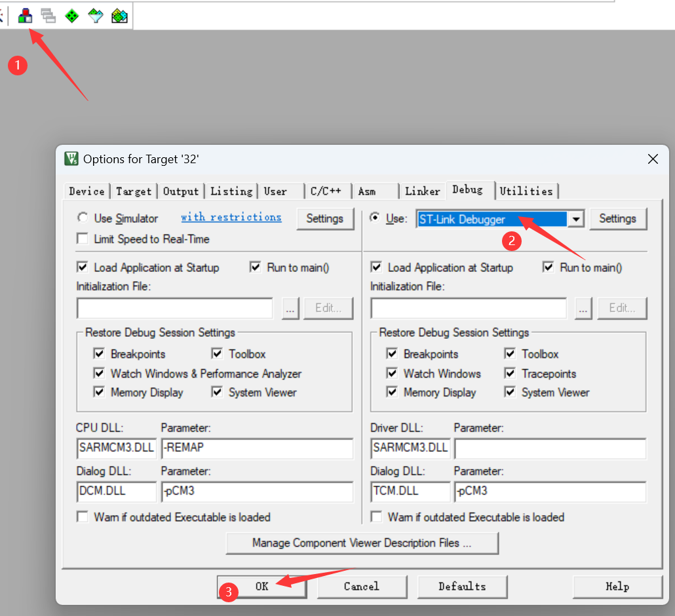The width and height of the screenshot is (675, 616).
Task: Close the Options for Target dialog
Action: point(653,159)
